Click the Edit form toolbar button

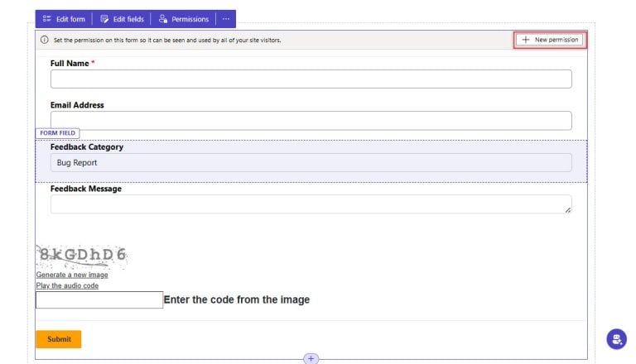(x=64, y=19)
